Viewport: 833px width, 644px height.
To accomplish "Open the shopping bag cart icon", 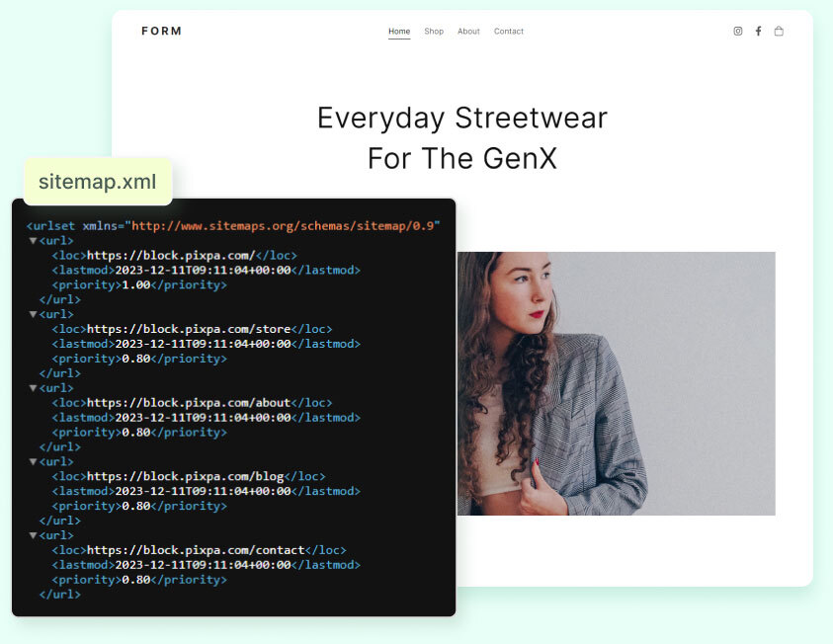I will pyautogui.click(x=779, y=32).
